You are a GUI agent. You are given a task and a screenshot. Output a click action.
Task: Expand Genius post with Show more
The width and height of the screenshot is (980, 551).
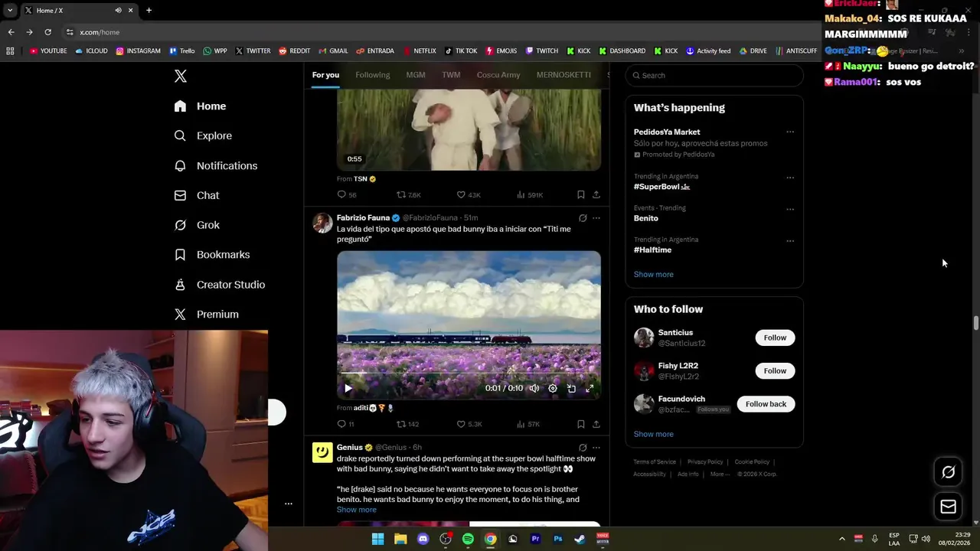[x=356, y=510]
